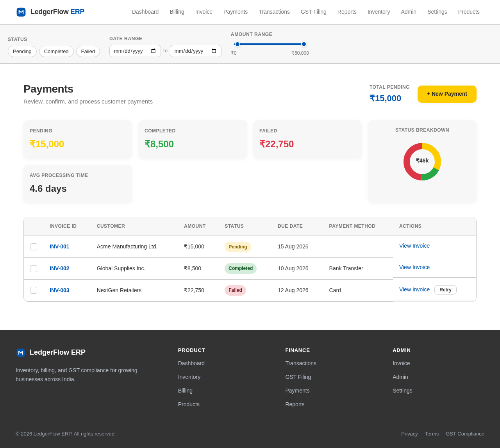
Task: Click the Failed ₹22,750 summary card
Action: click(x=307, y=139)
